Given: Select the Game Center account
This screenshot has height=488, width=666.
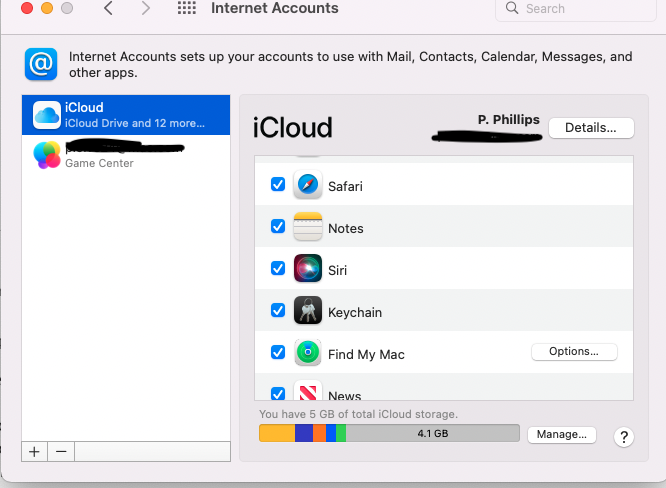Looking at the screenshot, I should pyautogui.click(x=126, y=155).
